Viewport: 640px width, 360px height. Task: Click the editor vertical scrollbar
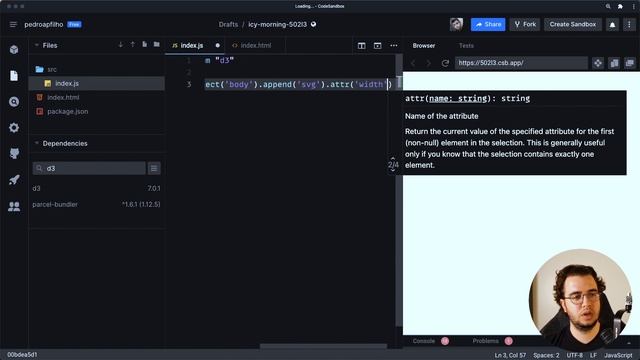coord(399,190)
